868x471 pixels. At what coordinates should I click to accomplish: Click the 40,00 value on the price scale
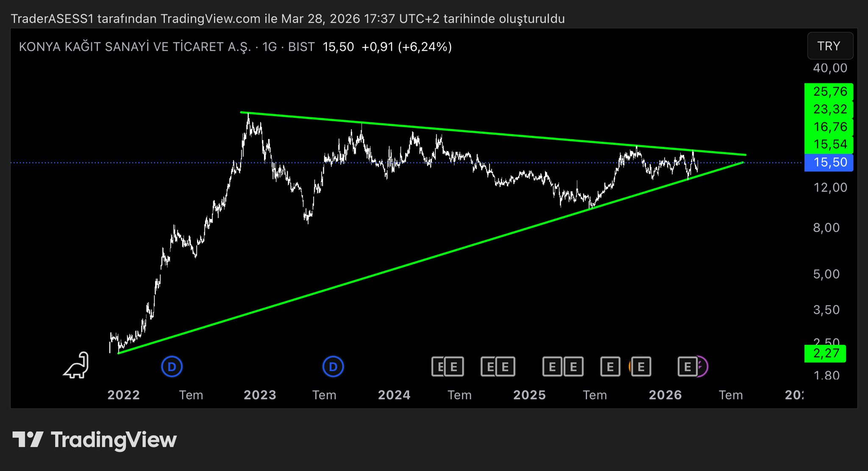point(829,68)
